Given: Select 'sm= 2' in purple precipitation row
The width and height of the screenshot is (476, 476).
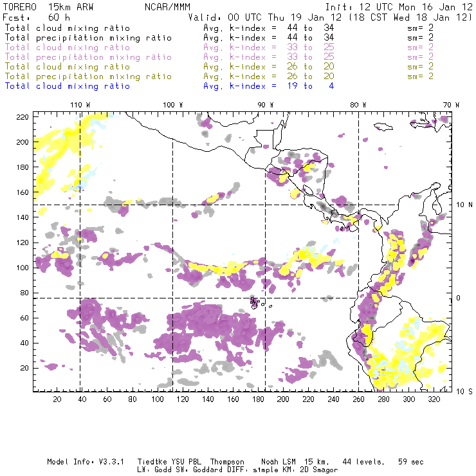Looking at the screenshot, I should point(420,57).
